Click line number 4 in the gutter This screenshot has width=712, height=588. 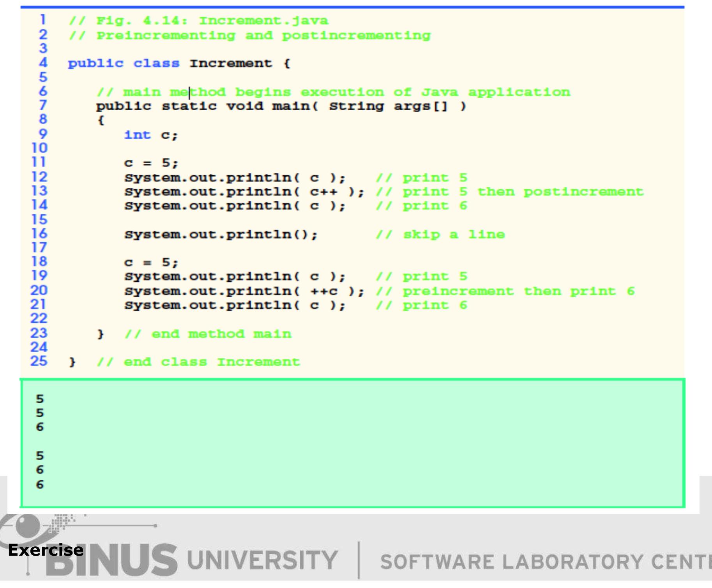pyautogui.click(x=43, y=63)
